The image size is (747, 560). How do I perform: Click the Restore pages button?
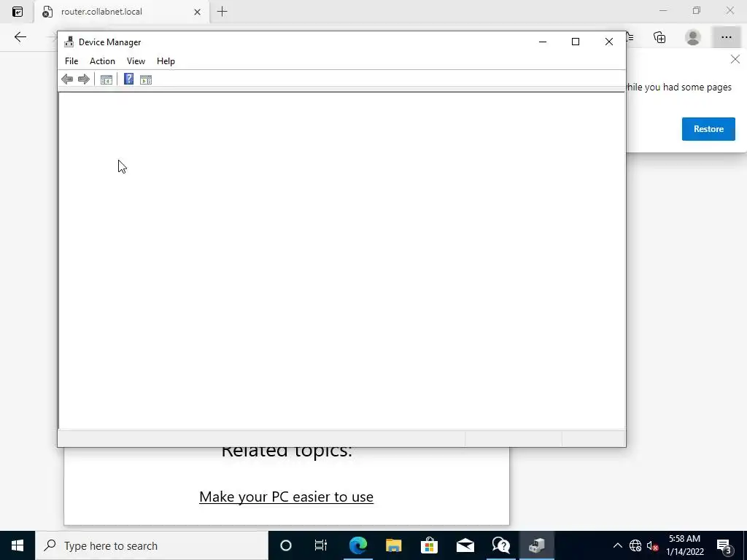708,129
